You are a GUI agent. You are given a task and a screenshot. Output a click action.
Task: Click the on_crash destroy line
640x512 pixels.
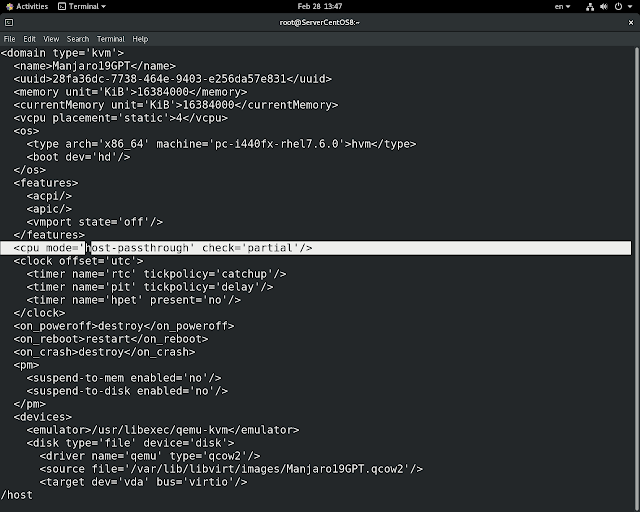[104, 352]
